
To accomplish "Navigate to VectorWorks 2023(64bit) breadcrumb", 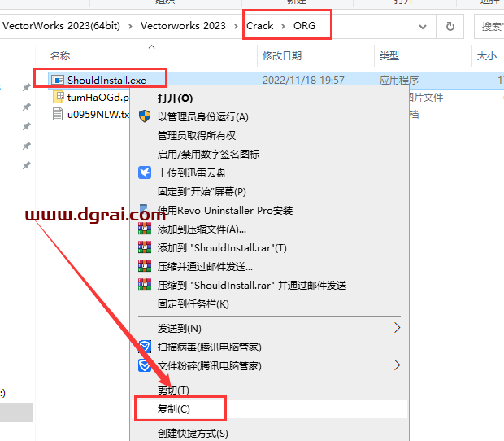I will coord(62,26).
